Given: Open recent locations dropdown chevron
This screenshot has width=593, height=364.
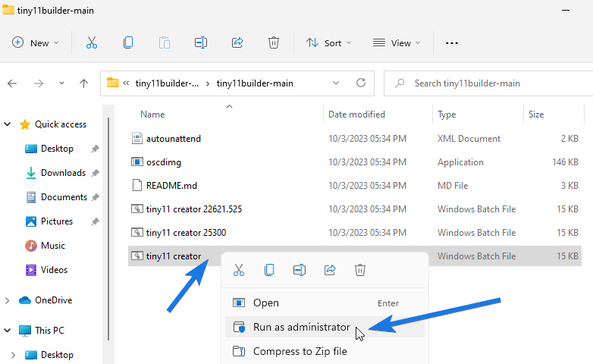Looking at the screenshot, I should (61, 83).
